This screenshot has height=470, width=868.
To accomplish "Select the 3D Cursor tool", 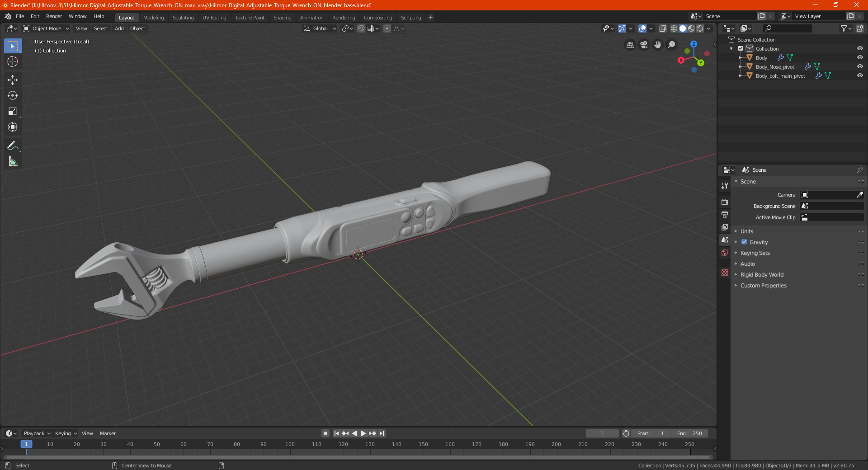I will coord(13,61).
